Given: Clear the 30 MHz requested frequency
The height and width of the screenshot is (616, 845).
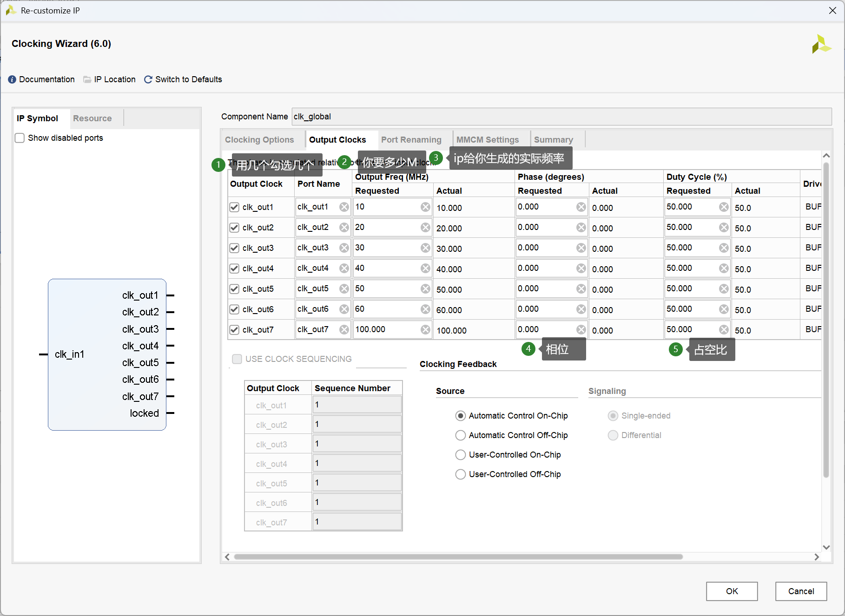Looking at the screenshot, I should (425, 248).
